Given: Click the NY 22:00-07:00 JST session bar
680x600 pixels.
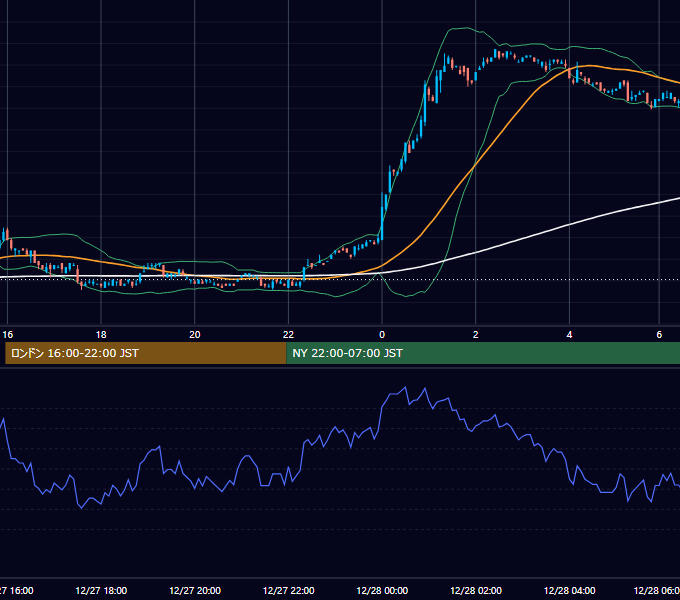Looking at the screenshot, I should pos(483,353).
